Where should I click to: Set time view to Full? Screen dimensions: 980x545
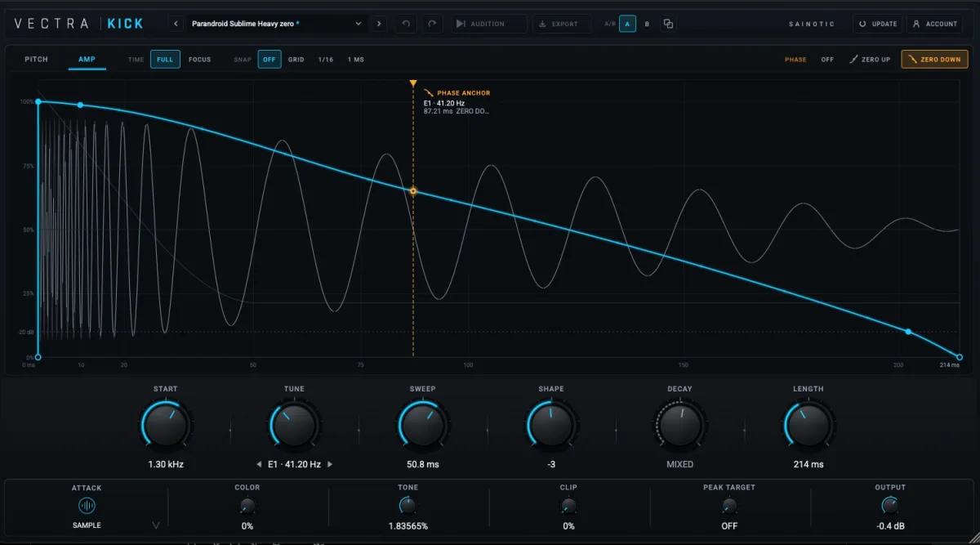point(165,60)
